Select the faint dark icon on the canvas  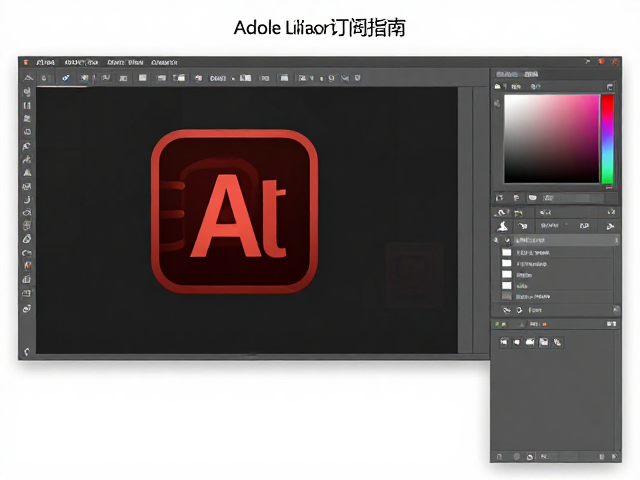[x=414, y=275]
